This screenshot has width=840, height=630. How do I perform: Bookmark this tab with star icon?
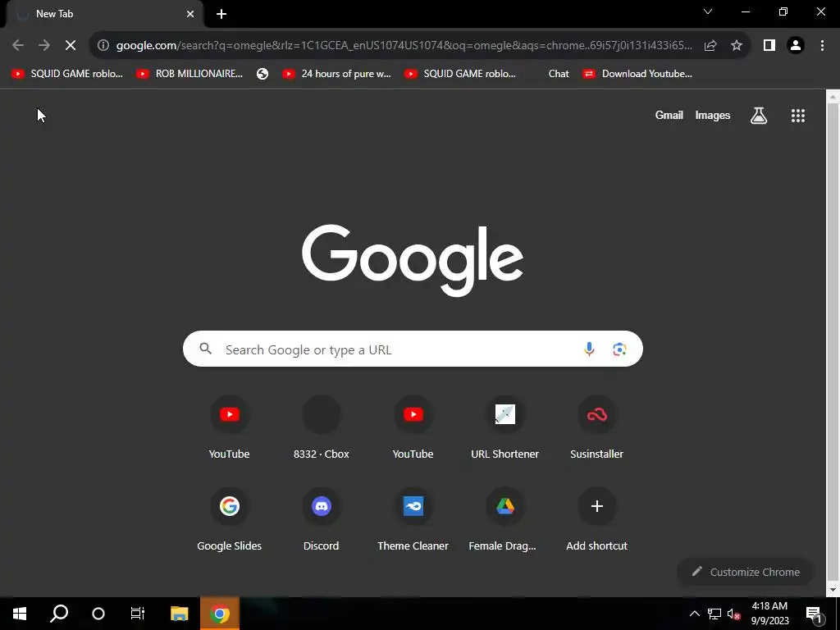pyautogui.click(x=737, y=46)
